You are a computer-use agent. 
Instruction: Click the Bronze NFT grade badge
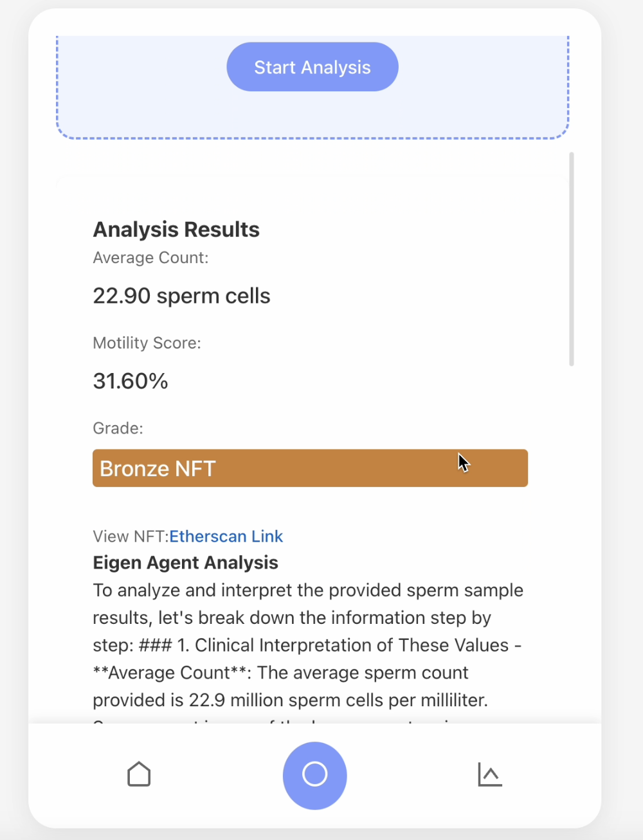tap(310, 468)
